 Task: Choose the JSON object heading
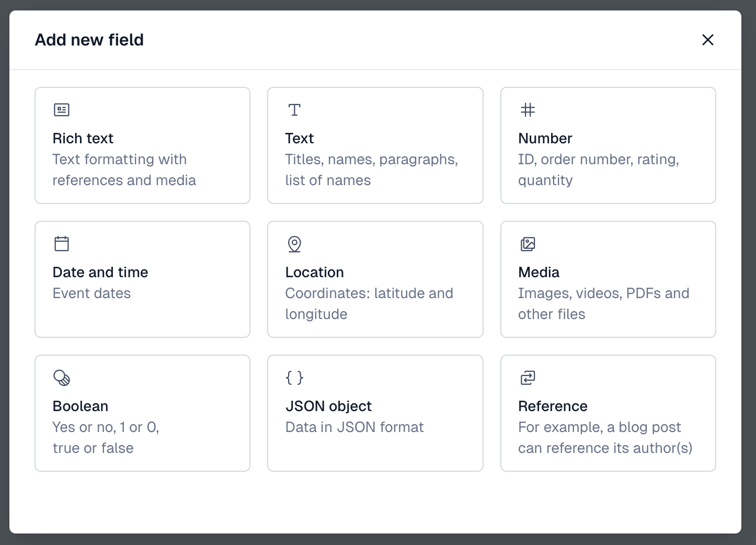click(329, 406)
